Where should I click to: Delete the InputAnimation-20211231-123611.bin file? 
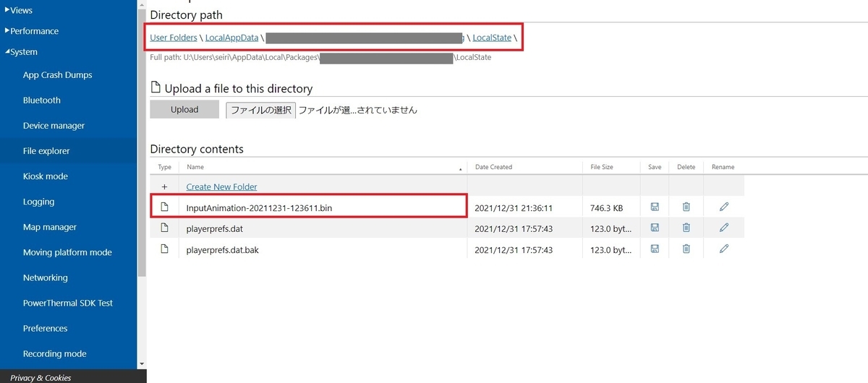[x=686, y=207]
